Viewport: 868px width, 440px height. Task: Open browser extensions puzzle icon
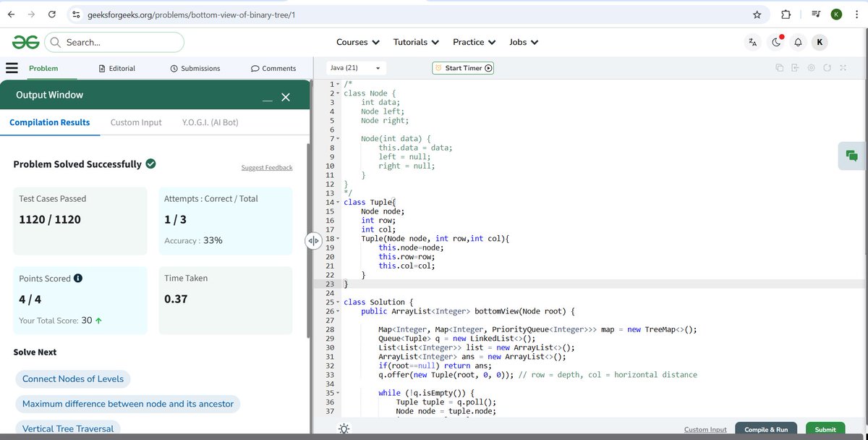(786, 14)
